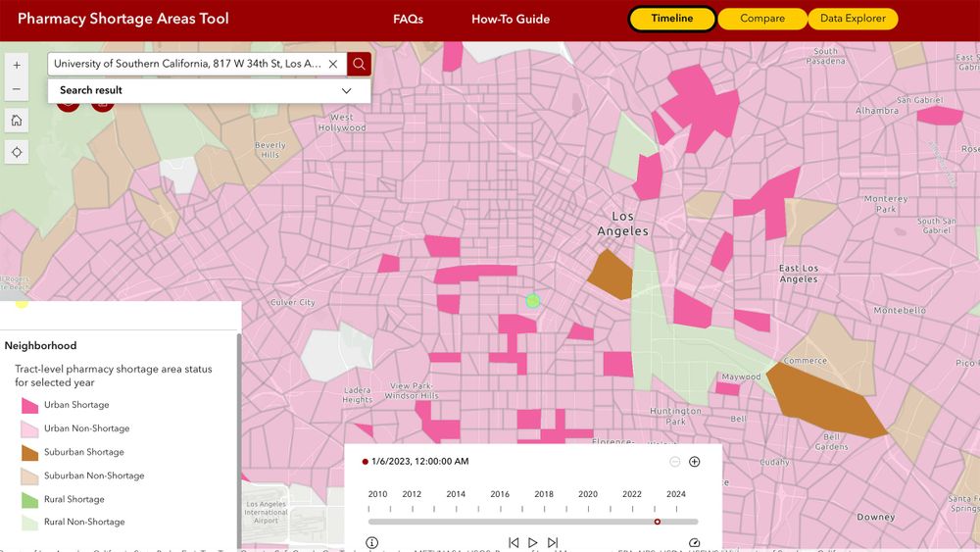Step to next time in timeline
Viewport: 980px width, 552px height.
(x=553, y=542)
